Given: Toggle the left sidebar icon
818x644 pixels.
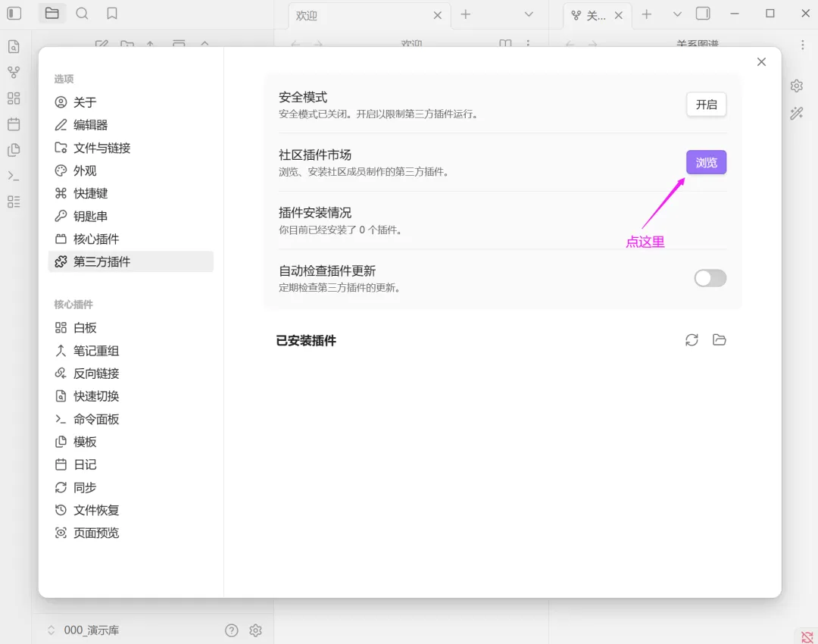Looking at the screenshot, I should pyautogui.click(x=14, y=13).
